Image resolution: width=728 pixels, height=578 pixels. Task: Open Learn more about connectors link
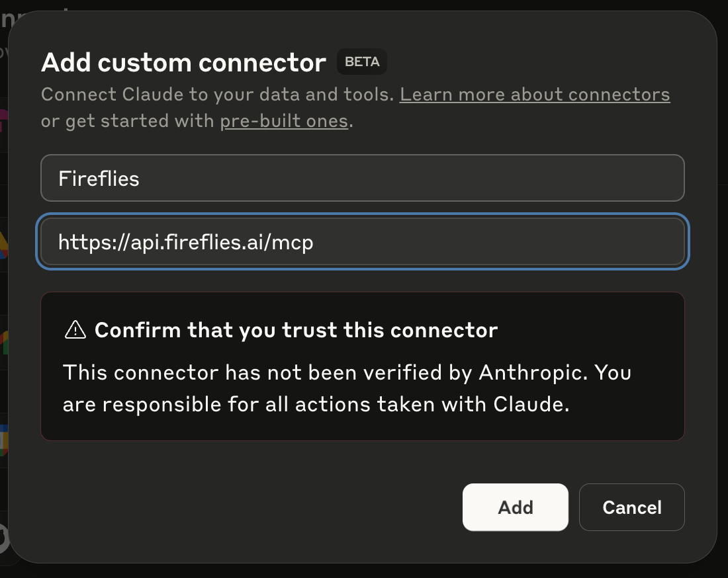tap(535, 95)
